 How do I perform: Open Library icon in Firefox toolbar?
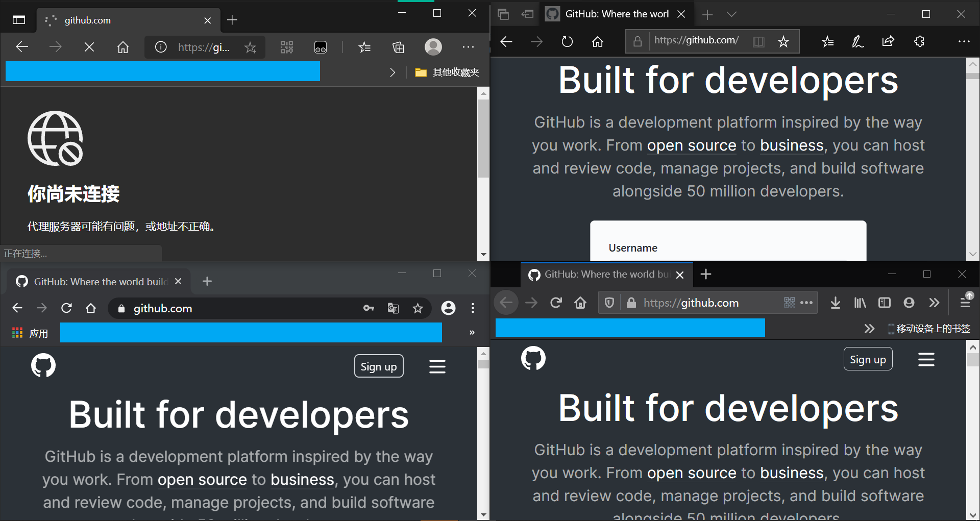coord(860,303)
